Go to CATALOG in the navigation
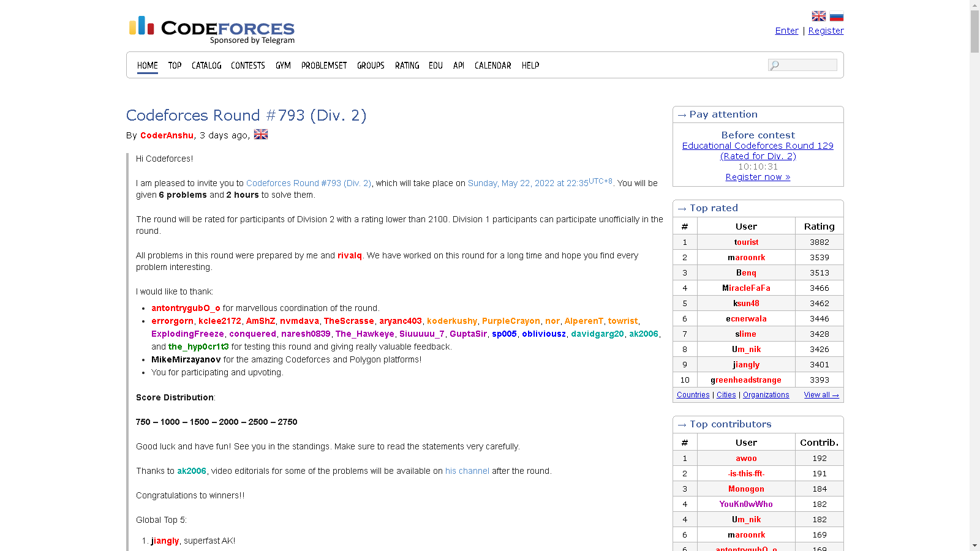 (206, 66)
